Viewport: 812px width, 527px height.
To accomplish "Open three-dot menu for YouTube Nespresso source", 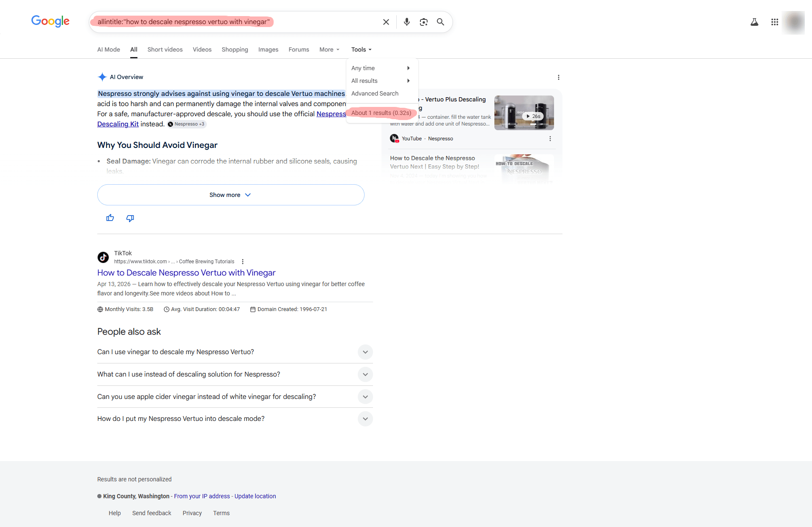I will (x=550, y=139).
